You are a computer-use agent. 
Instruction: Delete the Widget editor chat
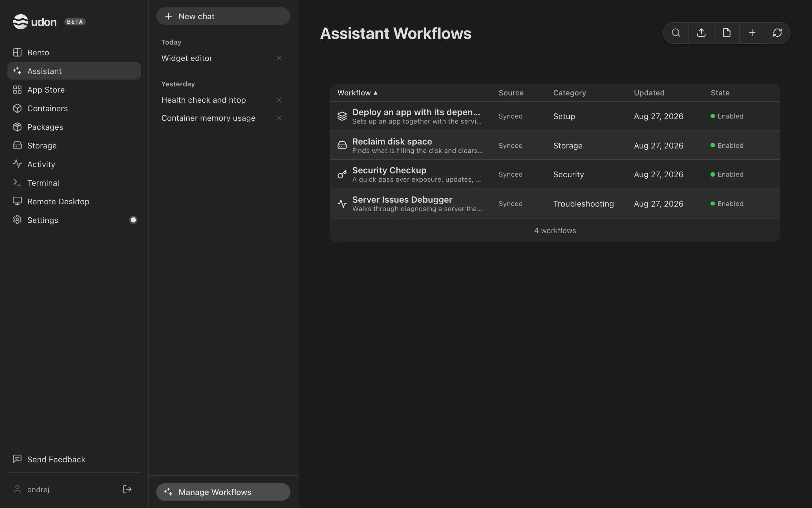[279, 58]
